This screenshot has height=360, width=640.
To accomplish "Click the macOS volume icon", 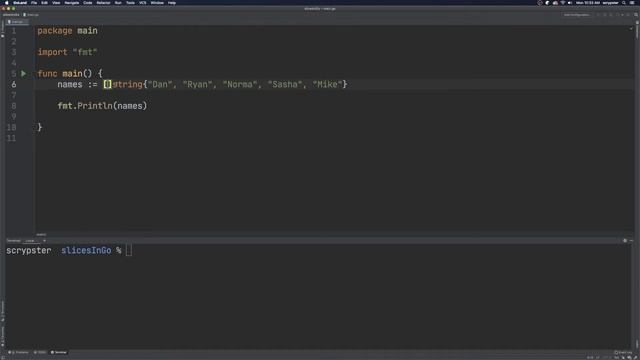I will click(x=570, y=3).
